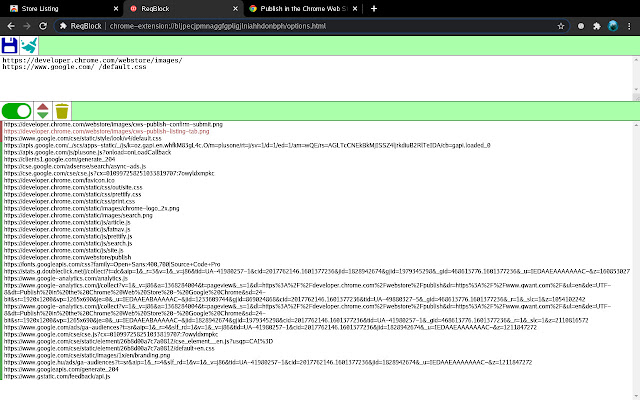Bookmark this page with the star icon

point(561,26)
